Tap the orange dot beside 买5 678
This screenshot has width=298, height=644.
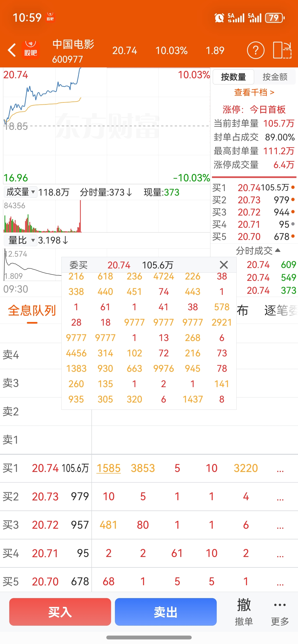(x=293, y=236)
